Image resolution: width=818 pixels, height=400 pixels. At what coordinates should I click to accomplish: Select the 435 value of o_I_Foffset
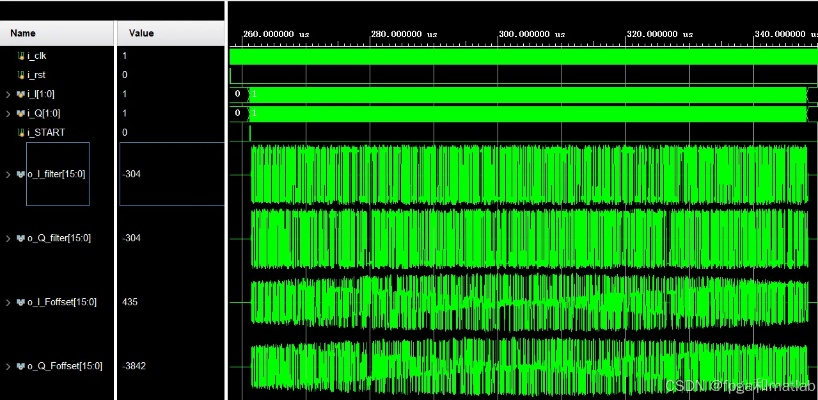coord(132,302)
